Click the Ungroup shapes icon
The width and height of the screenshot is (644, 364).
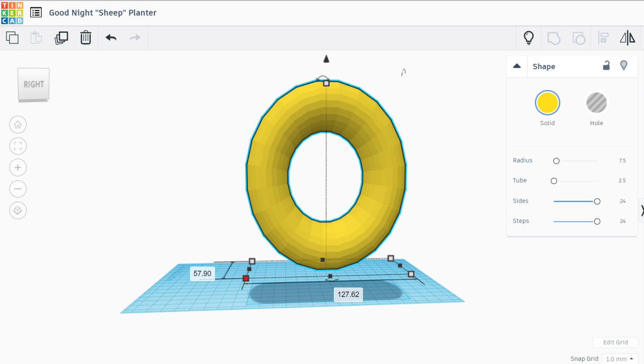(x=579, y=38)
